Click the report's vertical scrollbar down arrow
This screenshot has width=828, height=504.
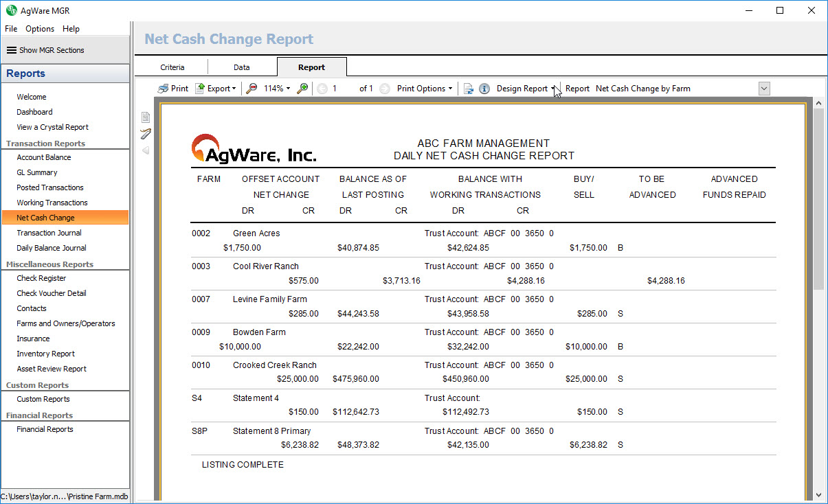[x=818, y=495]
